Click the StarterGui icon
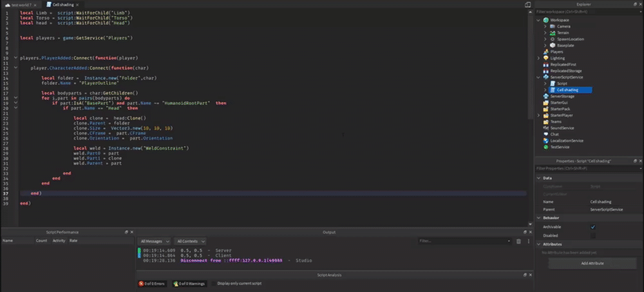The width and height of the screenshot is (644, 292). (546, 102)
